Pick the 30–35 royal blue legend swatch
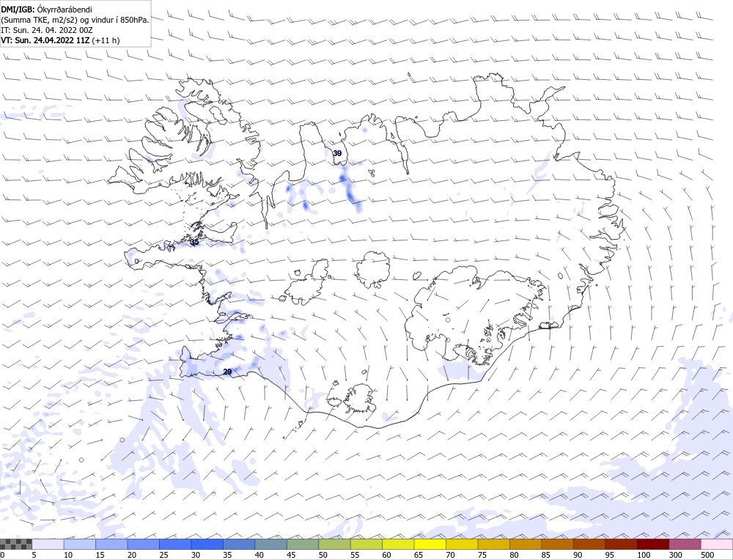 [207, 544]
